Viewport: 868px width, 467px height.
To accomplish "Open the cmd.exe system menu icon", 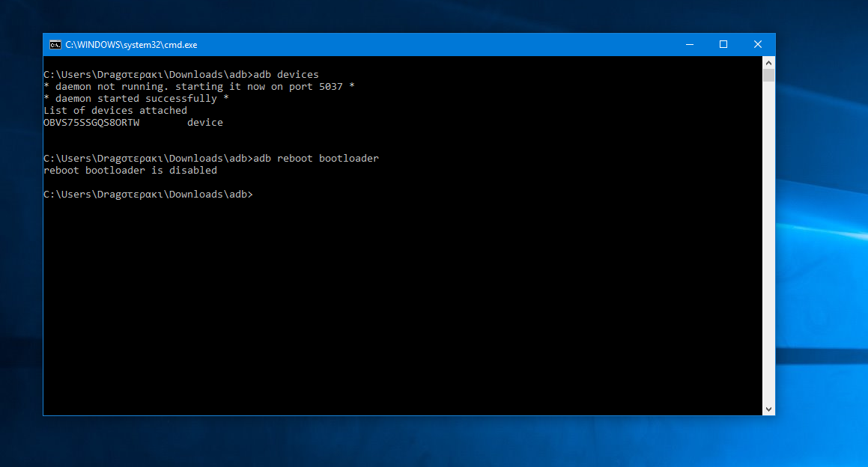I will tap(55, 45).
